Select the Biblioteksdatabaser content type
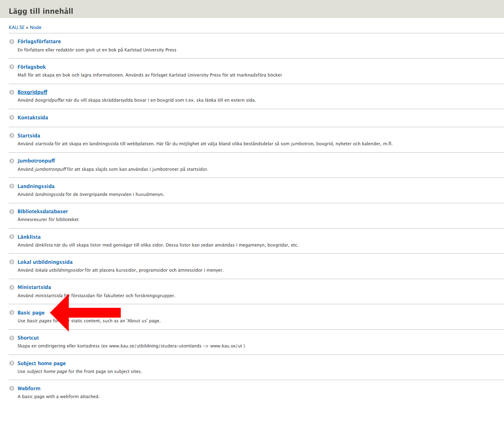This screenshot has width=504, height=435. click(43, 211)
